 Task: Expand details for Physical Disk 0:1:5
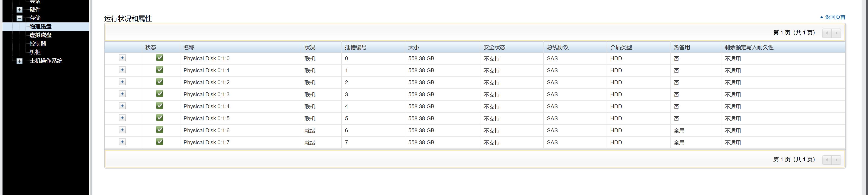122,118
